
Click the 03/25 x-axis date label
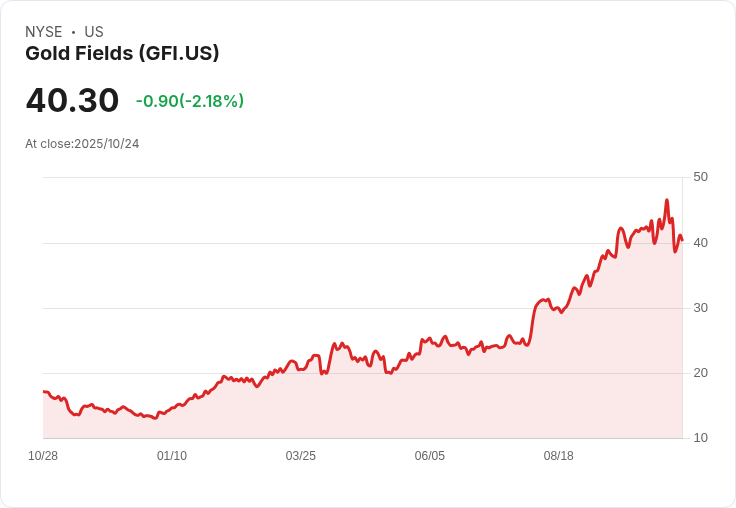pyautogui.click(x=300, y=456)
